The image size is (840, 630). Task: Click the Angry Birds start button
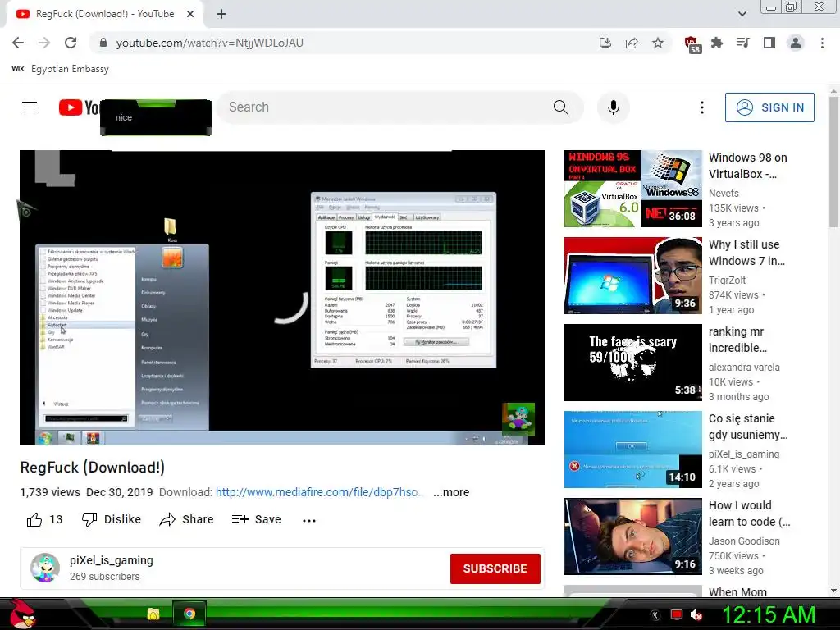pyautogui.click(x=22, y=614)
